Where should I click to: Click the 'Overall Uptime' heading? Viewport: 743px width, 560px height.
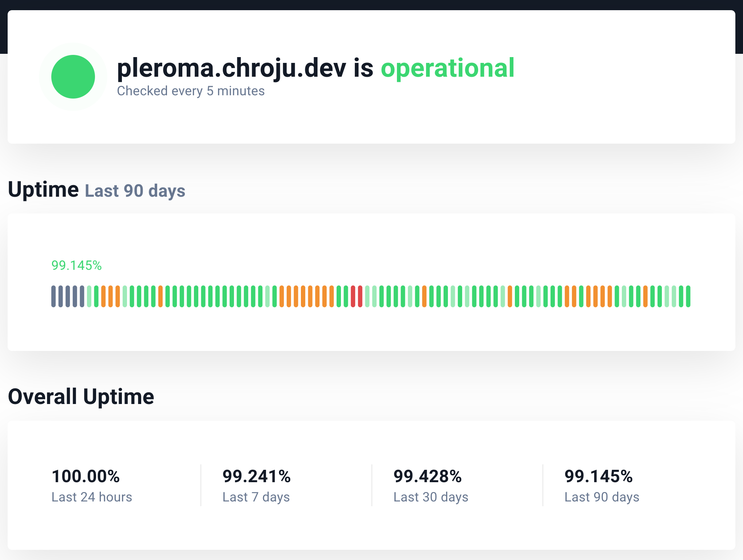pos(81,396)
